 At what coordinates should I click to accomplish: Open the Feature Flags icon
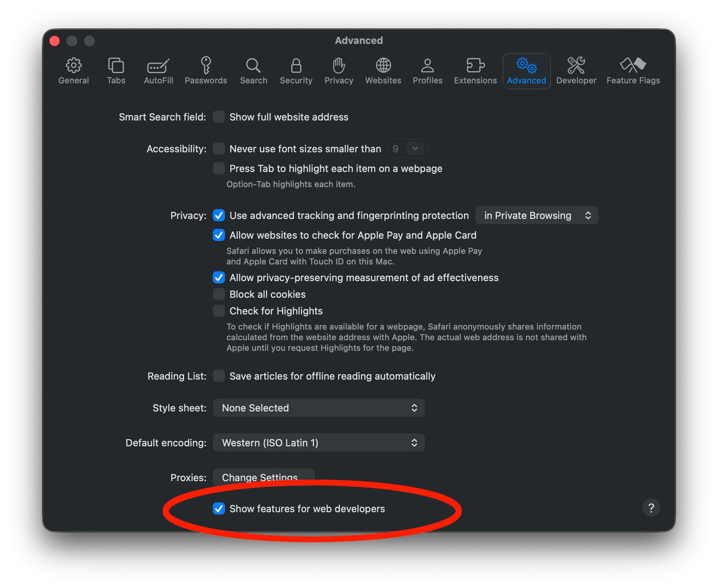coord(633,66)
